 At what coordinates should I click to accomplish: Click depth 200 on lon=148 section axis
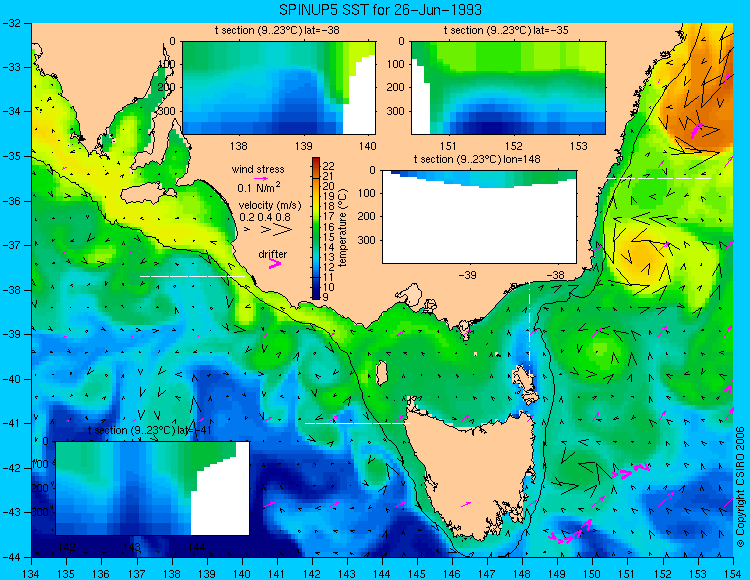click(367, 217)
